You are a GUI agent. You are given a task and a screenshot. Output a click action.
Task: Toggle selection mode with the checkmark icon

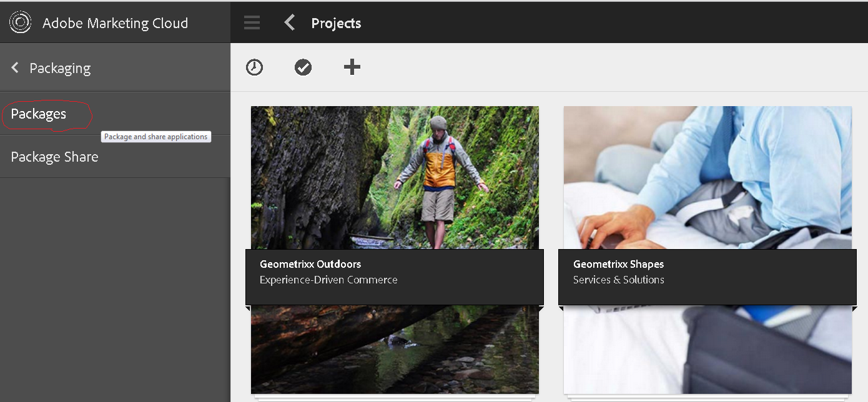click(x=303, y=67)
